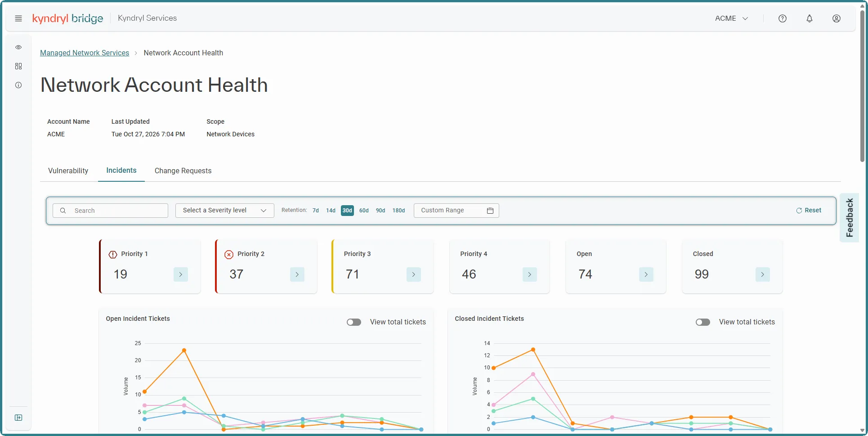The image size is (868, 436).
Task: Expand the Priority 1 card arrow
Action: pos(181,274)
